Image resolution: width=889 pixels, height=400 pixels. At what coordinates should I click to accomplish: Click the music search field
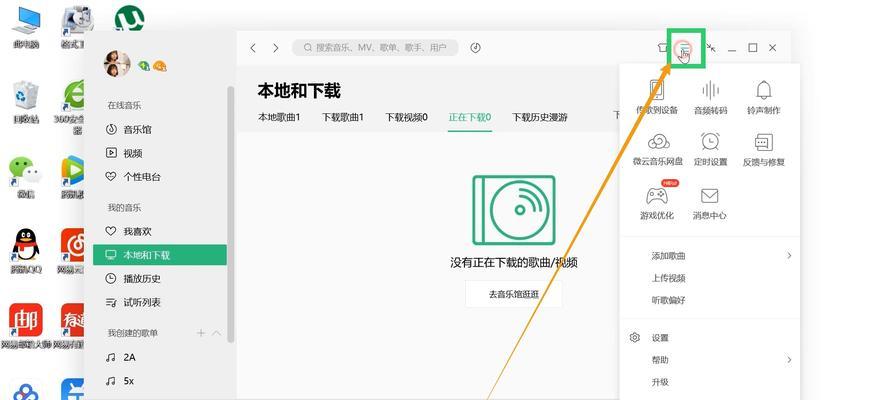(375, 48)
